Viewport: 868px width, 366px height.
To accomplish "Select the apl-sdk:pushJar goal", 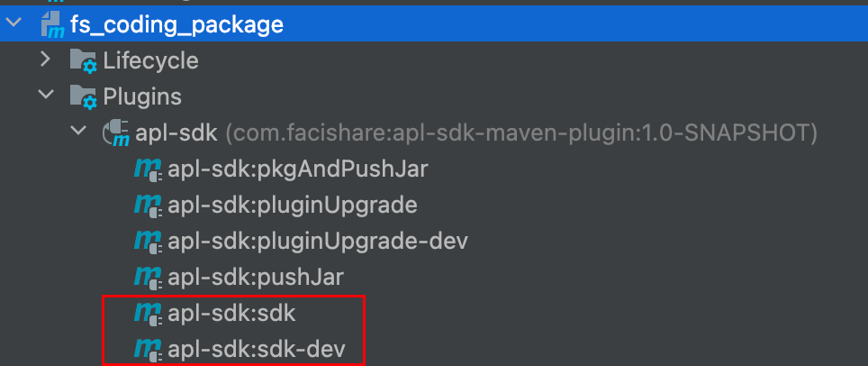I will point(255,277).
